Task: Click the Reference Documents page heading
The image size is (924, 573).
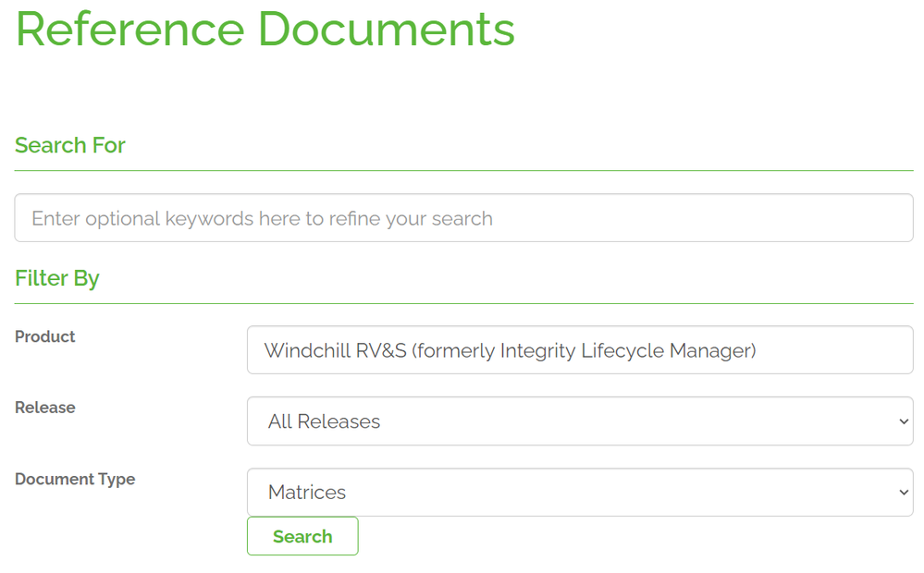Action: [x=265, y=29]
